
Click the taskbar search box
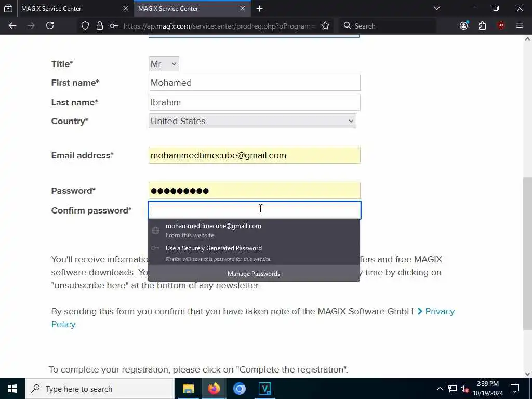[100, 389]
